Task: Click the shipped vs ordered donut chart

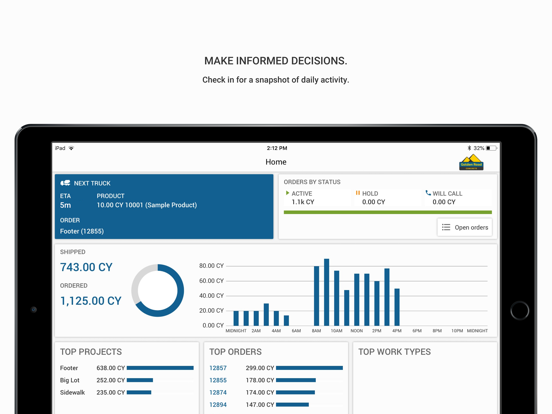Action: pyautogui.click(x=157, y=290)
